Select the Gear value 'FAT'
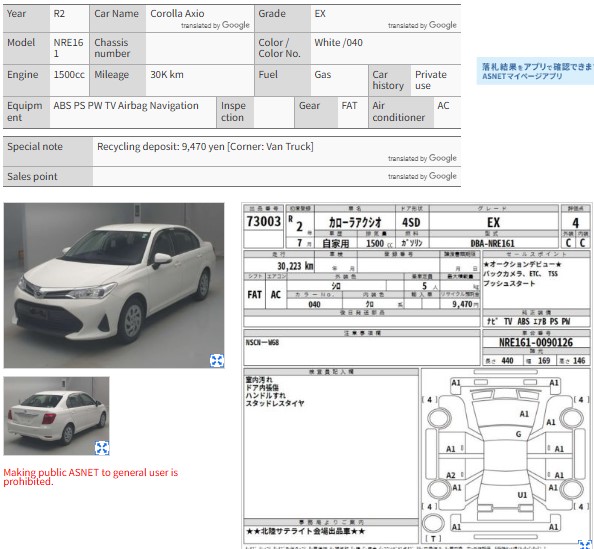This screenshot has height=549, width=594. [349, 105]
